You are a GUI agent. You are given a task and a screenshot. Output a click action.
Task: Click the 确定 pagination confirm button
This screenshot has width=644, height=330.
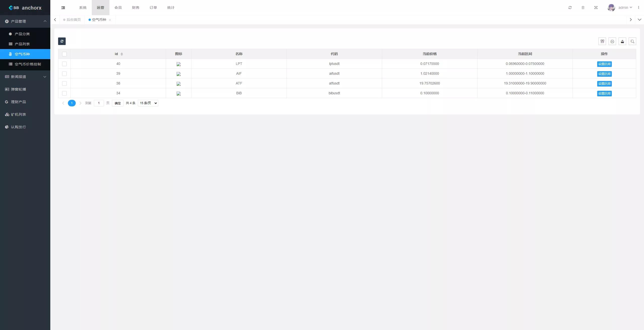click(x=118, y=103)
